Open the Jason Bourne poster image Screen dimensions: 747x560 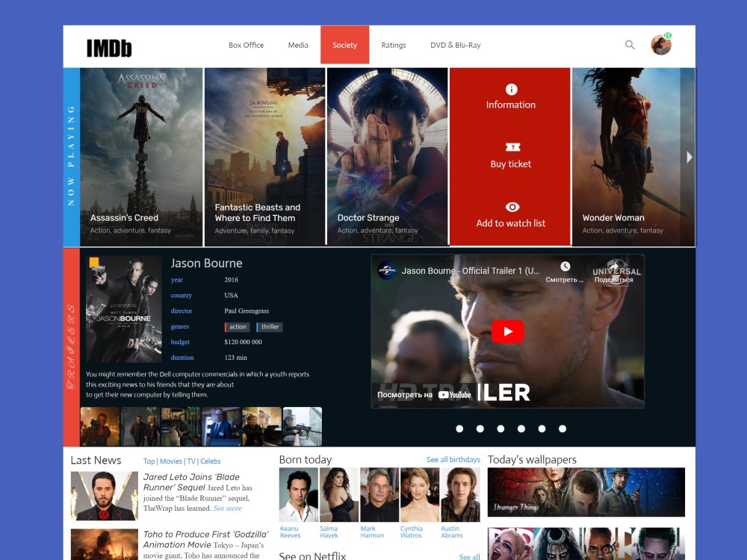[124, 308]
